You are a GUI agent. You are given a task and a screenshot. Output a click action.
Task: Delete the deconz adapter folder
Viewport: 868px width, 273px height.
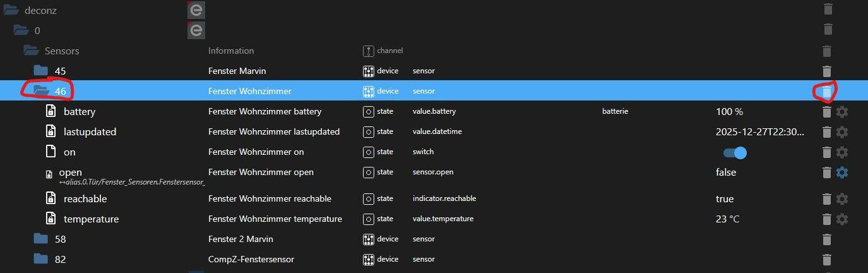pyautogui.click(x=828, y=9)
